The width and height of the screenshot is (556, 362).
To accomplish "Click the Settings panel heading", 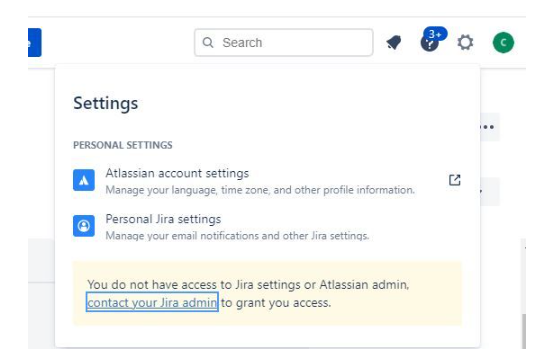I will pos(106,104).
